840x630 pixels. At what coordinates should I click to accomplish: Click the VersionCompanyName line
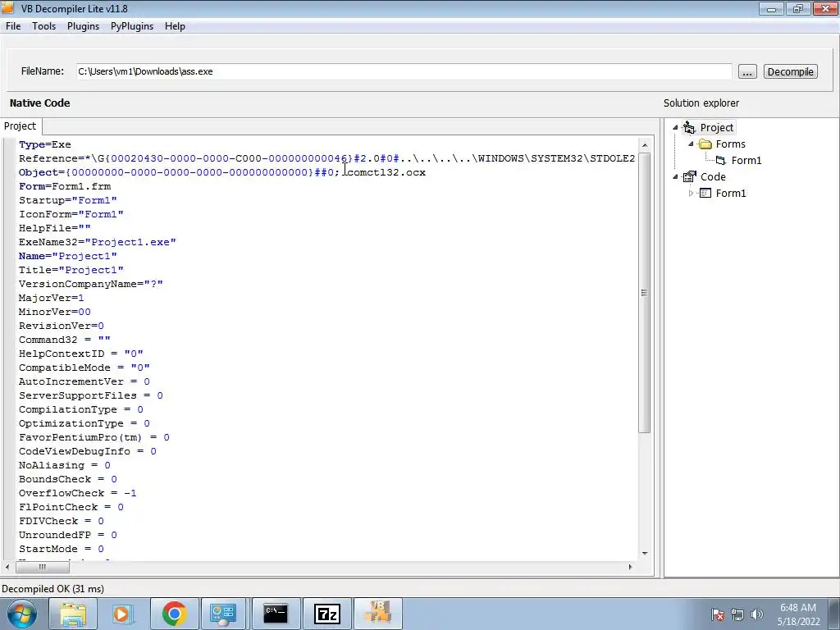coord(91,284)
